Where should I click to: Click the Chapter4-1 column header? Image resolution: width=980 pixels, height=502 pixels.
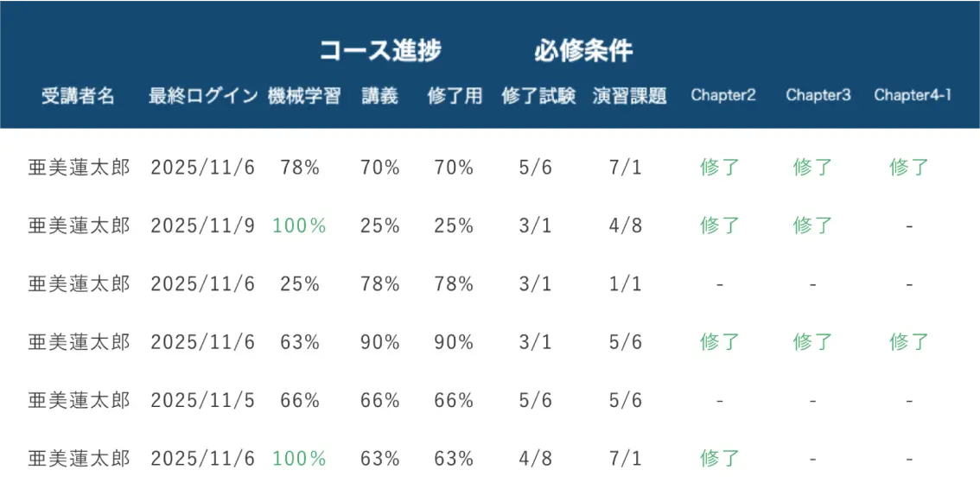click(x=913, y=96)
